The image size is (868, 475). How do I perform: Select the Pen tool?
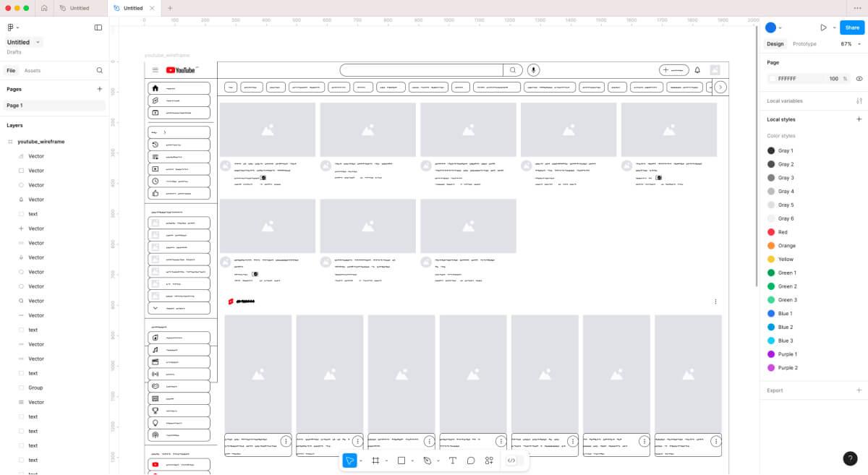coord(427,461)
